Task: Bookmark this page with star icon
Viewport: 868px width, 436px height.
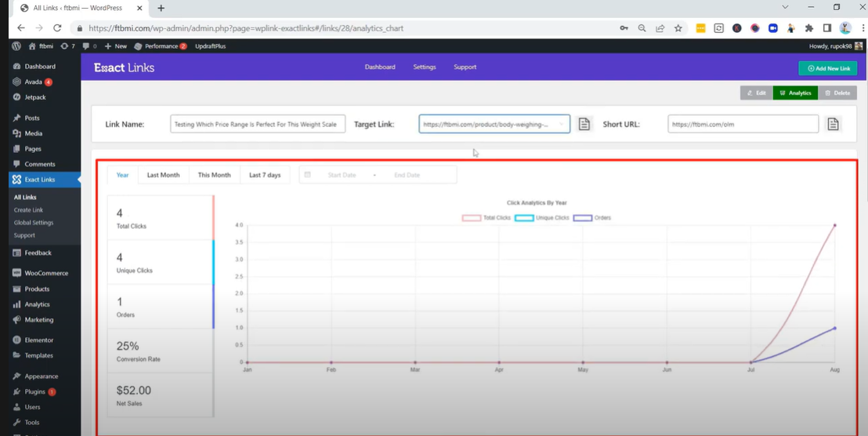Action: pyautogui.click(x=678, y=28)
